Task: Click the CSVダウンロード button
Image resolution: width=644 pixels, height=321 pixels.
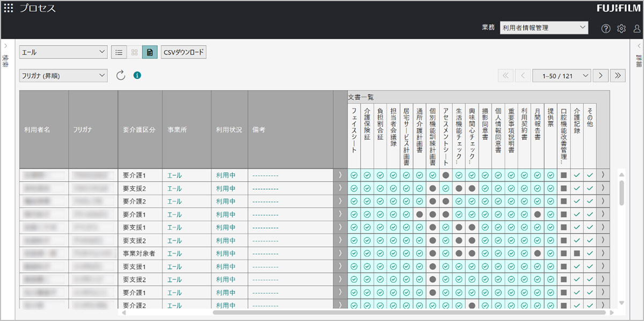Action: pos(184,52)
